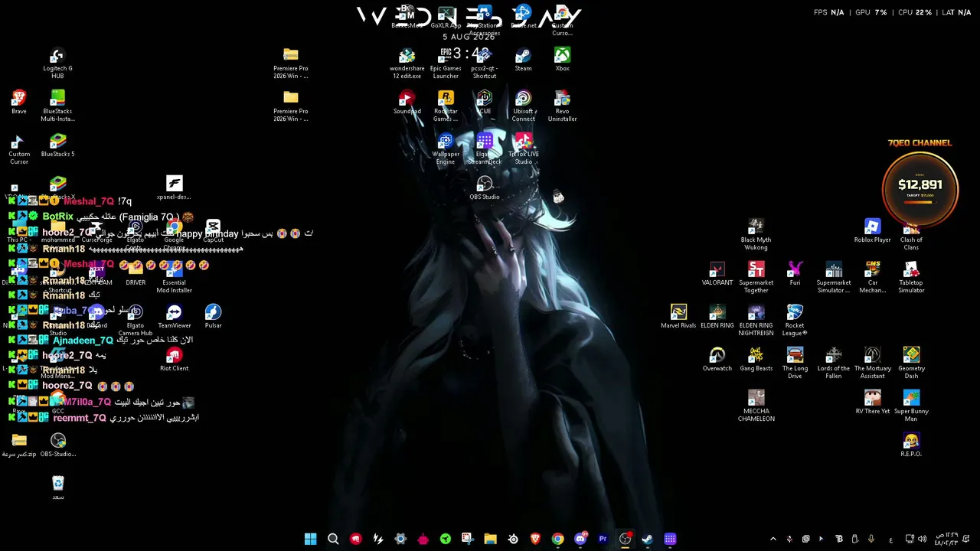The height and width of the screenshot is (551, 980).
Task: Open the Super Bunny Man icon
Action: [911, 406]
